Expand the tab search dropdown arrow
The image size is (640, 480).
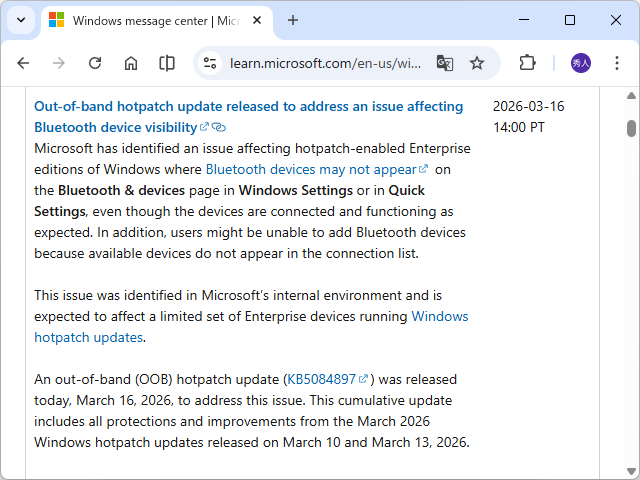coord(21,20)
